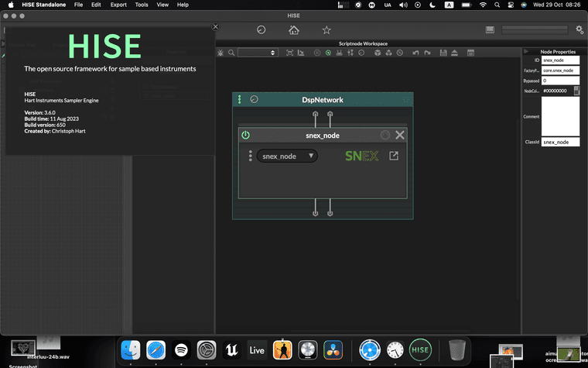Undo using the scriptnode toolbar arrow

coord(415,53)
